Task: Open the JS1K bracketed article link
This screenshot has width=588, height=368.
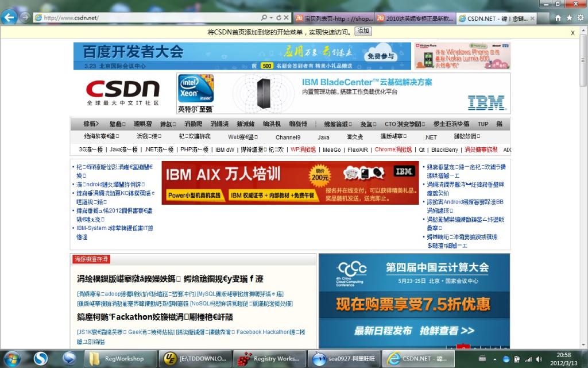Action: 126,332
